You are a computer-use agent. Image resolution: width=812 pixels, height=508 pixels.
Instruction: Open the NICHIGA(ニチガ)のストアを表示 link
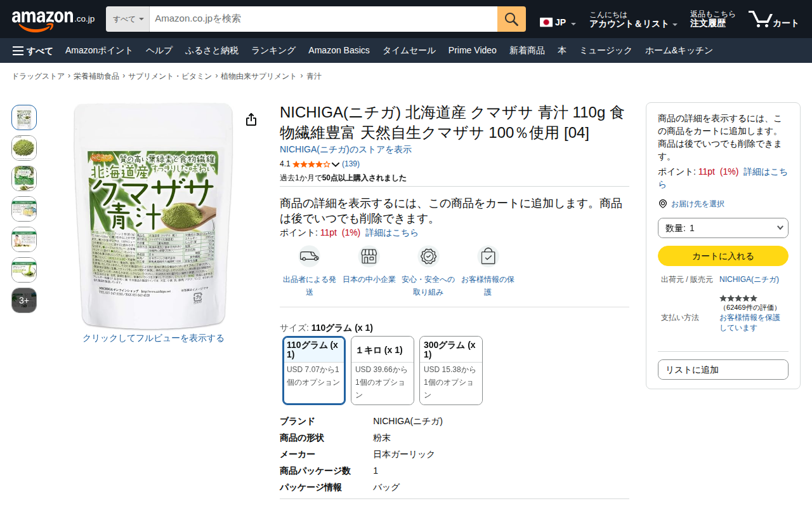point(346,150)
